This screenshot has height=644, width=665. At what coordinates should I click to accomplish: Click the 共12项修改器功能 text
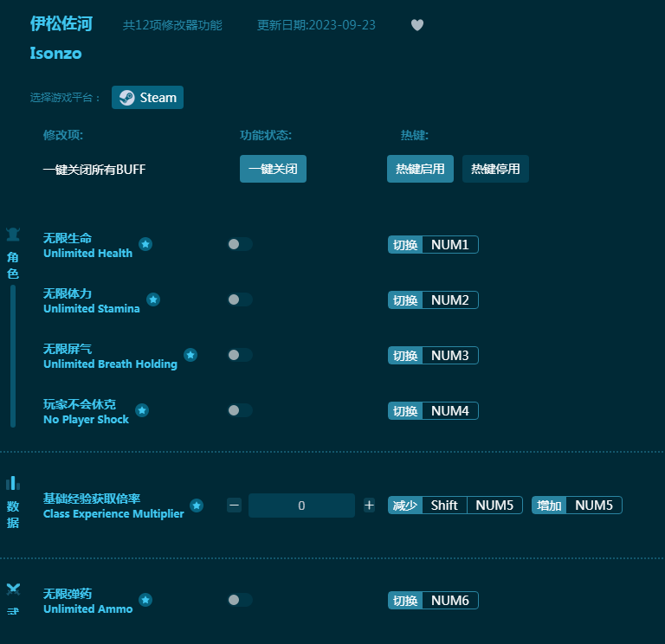pyautogui.click(x=172, y=25)
